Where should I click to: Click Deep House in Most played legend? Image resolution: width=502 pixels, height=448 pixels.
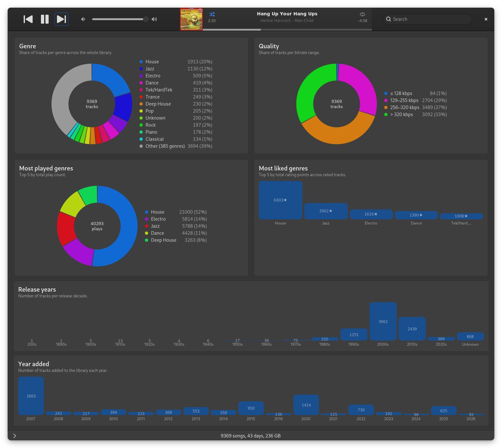pos(176,240)
